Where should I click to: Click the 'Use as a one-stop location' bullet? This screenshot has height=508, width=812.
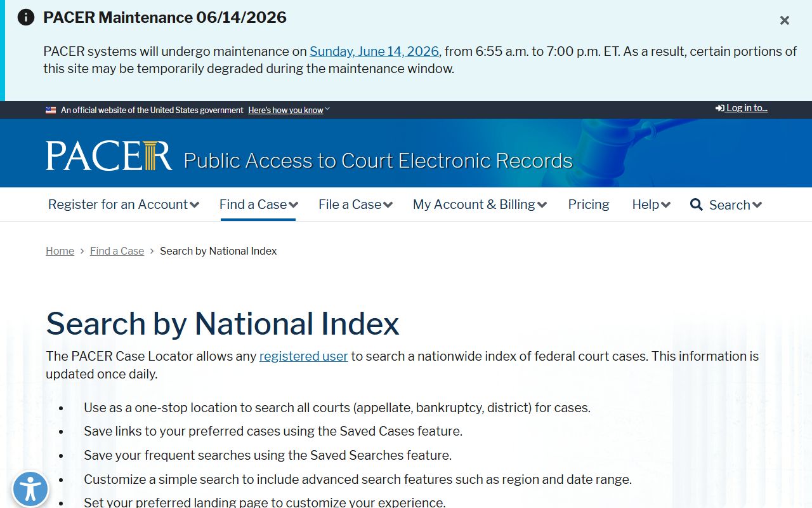point(337,408)
